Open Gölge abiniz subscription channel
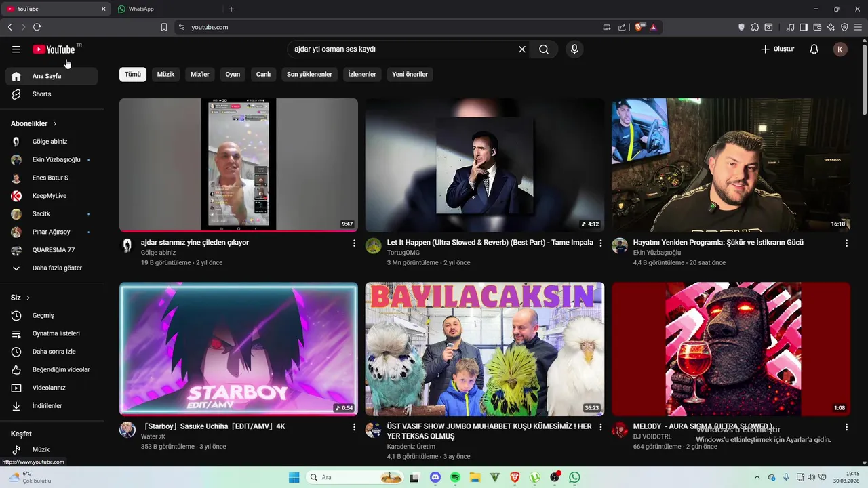868x488 pixels. coord(52,142)
